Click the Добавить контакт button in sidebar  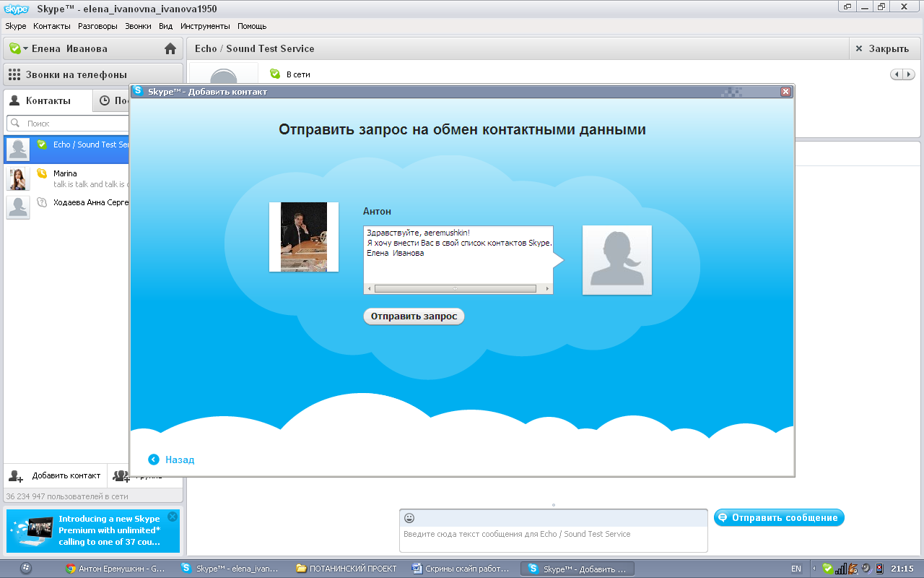[56, 475]
